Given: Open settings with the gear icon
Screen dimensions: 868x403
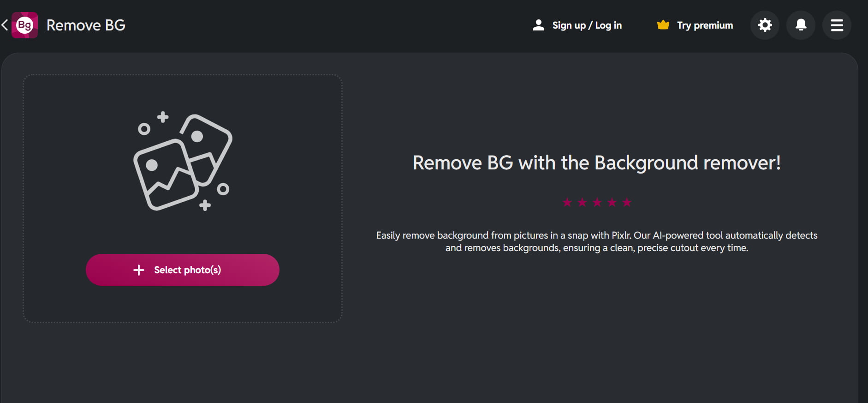Looking at the screenshot, I should 765,25.
